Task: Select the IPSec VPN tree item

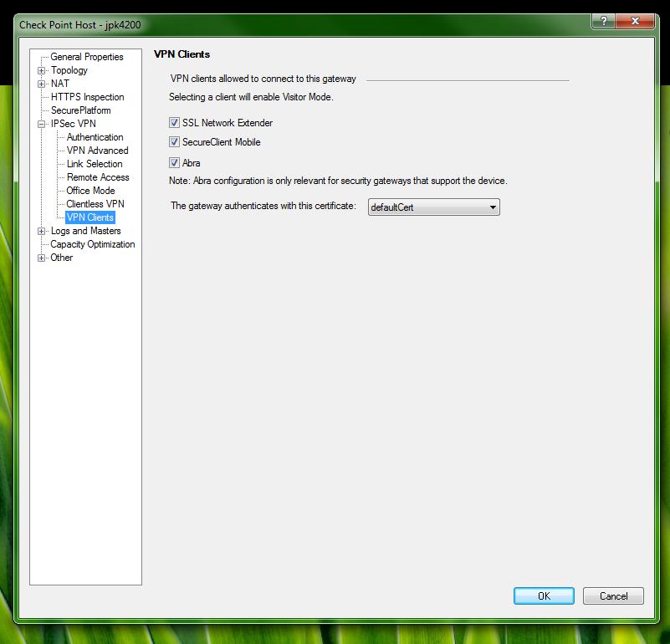Action: [x=73, y=124]
